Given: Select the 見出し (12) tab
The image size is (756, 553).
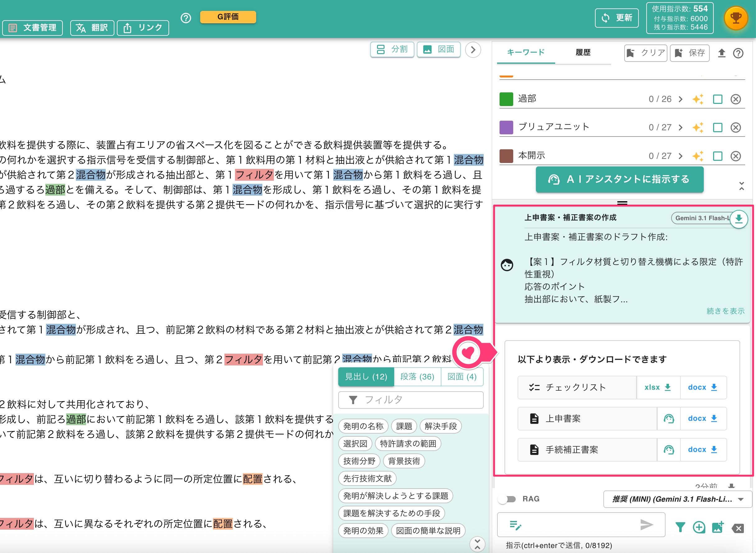Looking at the screenshot, I should click(x=366, y=377).
